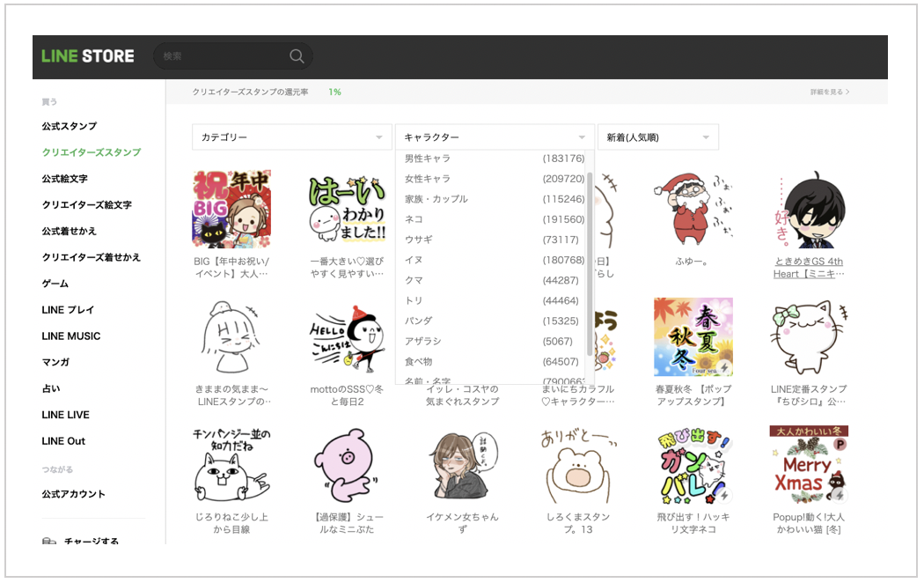Collapse the キャラクター dropdown
Screen dimensions: 924x583
[494, 137]
